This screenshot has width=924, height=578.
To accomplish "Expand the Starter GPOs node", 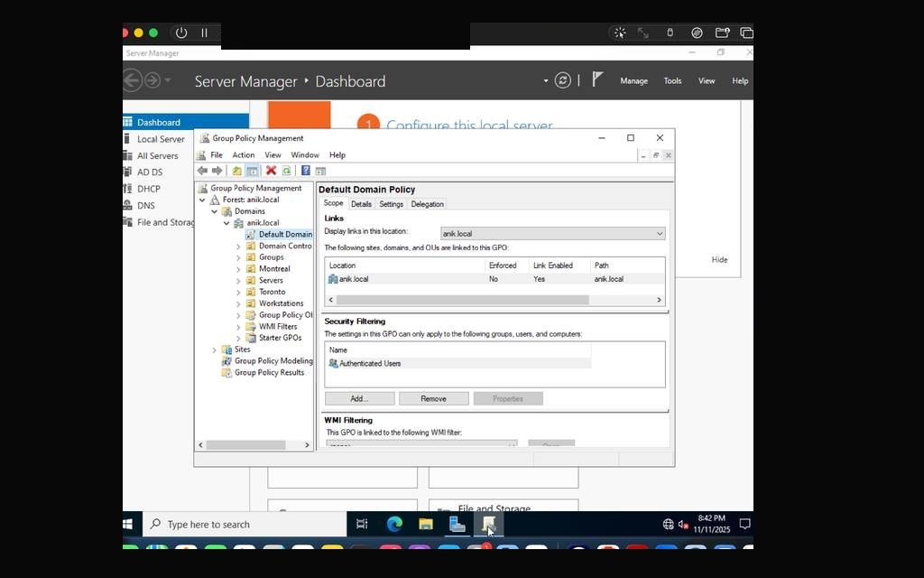I will (x=238, y=338).
